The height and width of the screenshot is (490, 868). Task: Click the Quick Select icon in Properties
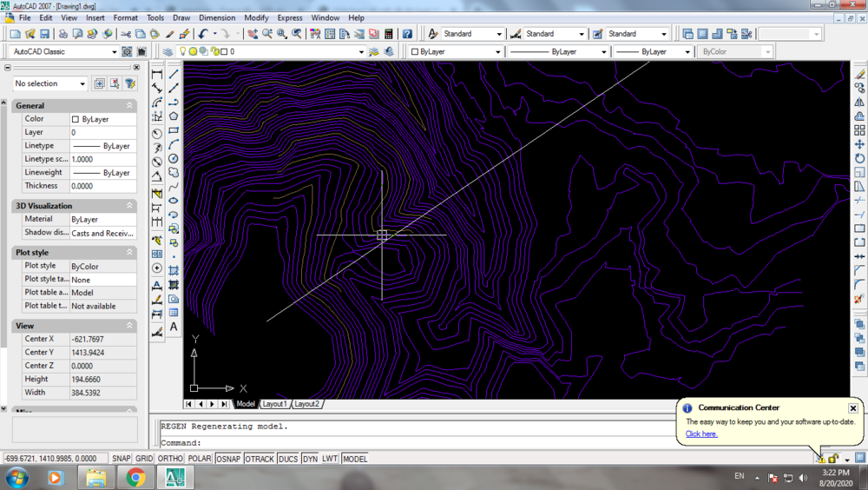tap(129, 84)
